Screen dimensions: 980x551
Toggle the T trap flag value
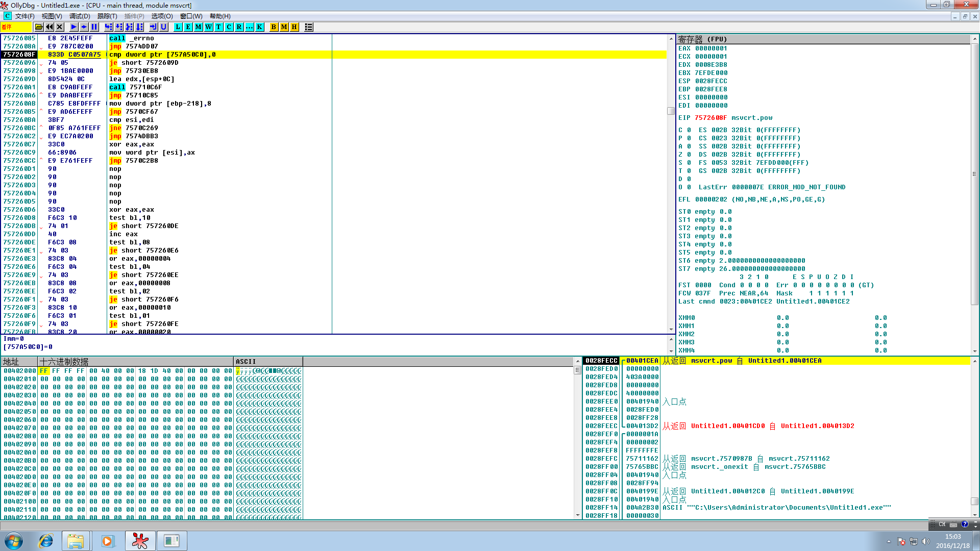click(689, 171)
